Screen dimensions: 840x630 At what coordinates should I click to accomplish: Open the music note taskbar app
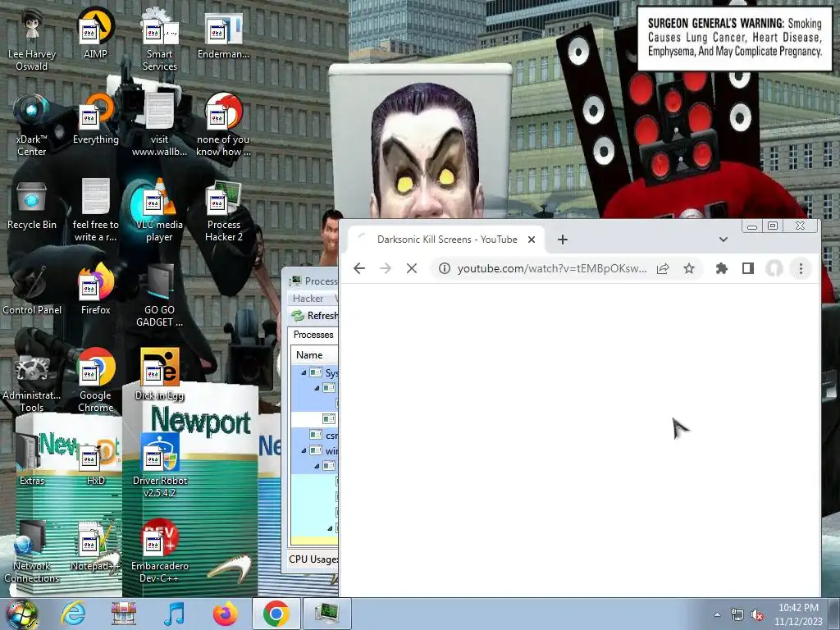click(174, 614)
